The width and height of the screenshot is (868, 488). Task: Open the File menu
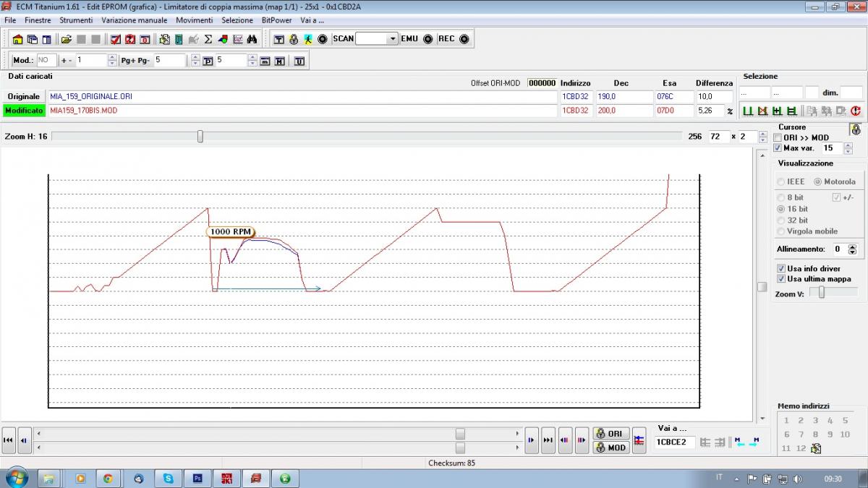pos(10,20)
